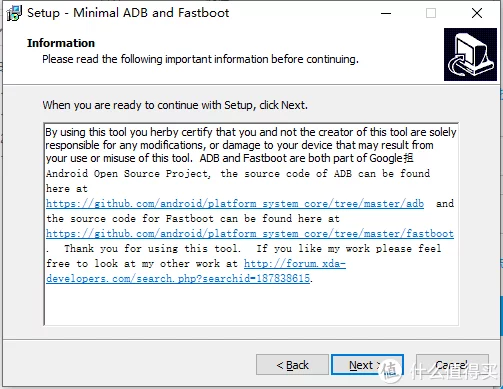
Task: Go back with the Back button
Action: 292,365
